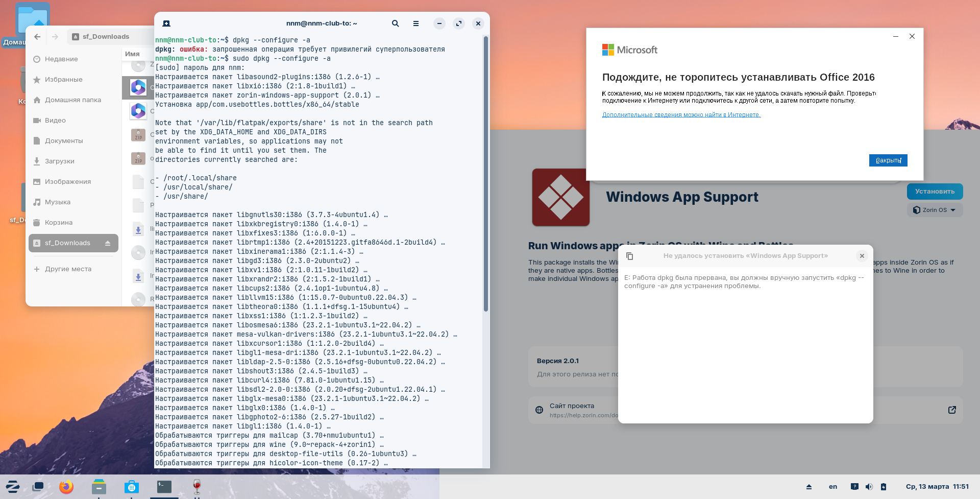The height and width of the screenshot is (499, 980).
Task: Click the terminal vertical scrollbar
Action: [485, 174]
